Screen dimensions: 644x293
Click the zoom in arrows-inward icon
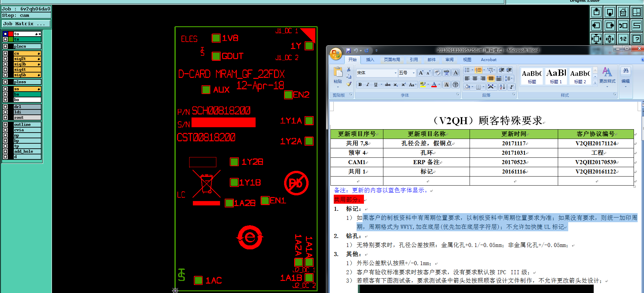point(596,39)
